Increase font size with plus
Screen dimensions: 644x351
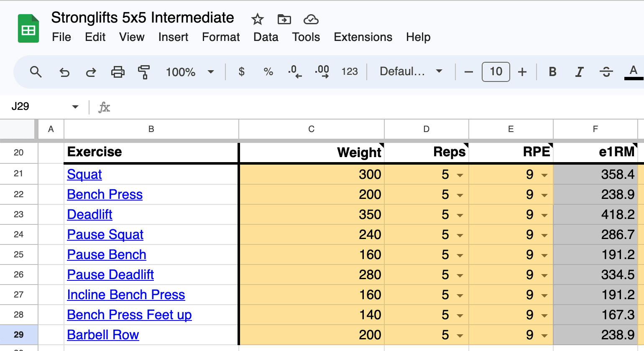pyautogui.click(x=522, y=72)
